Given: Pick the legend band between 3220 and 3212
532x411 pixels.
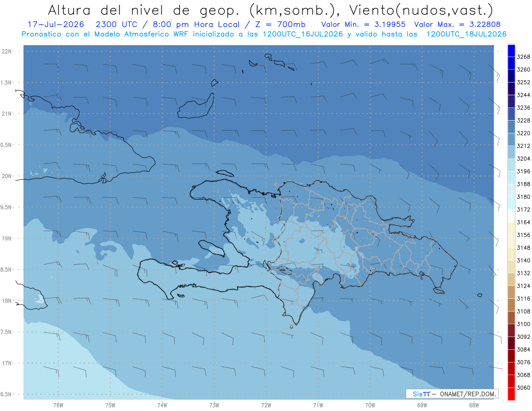Looking at the screenshot, I should tap(511, 140).
